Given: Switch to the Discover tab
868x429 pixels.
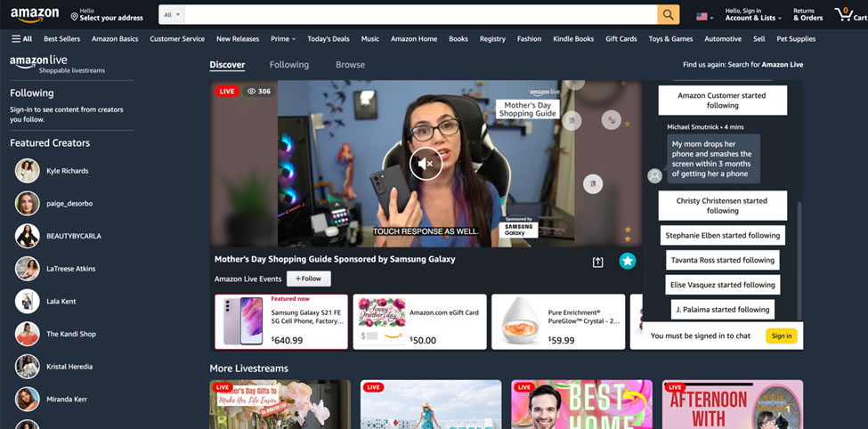Looking at the screenshot, I should [x=227, y=65].
